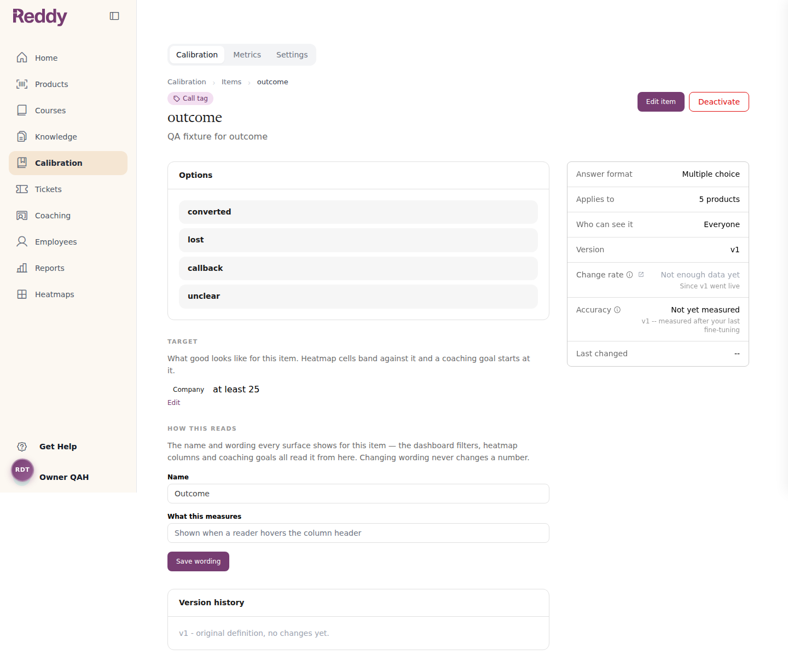Collapse the sidebar with the panel icon

pyautogui.click(x=114, y=16)
